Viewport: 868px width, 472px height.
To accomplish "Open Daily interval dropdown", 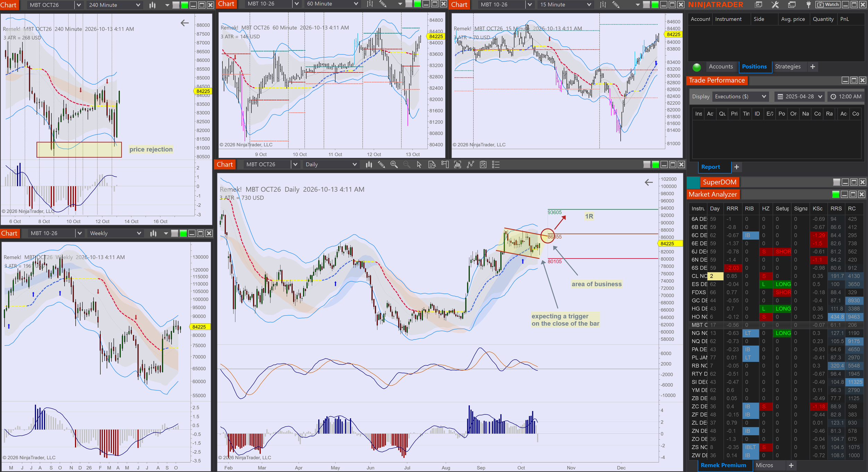I will [x=331, y=165].
